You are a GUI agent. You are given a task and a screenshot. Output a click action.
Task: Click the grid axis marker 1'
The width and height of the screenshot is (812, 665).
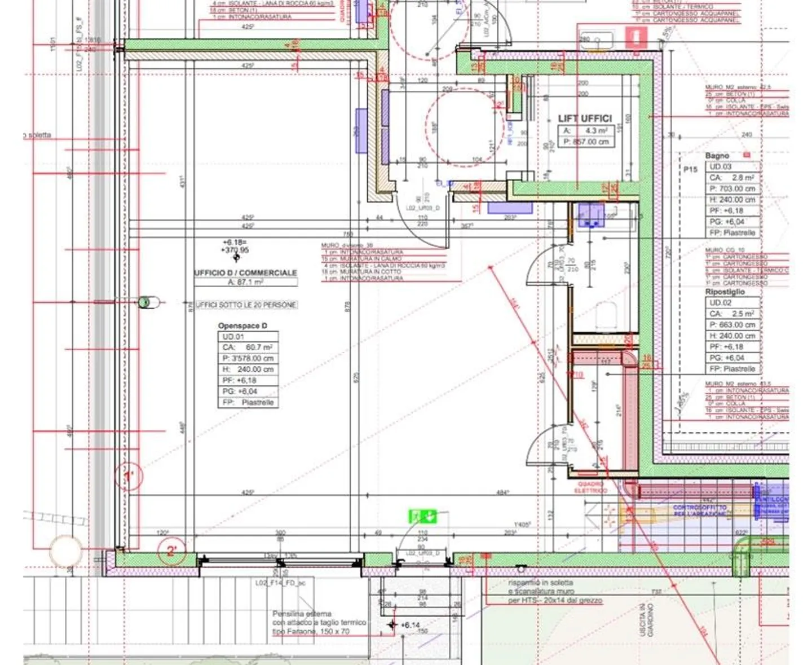coord(129,477)
